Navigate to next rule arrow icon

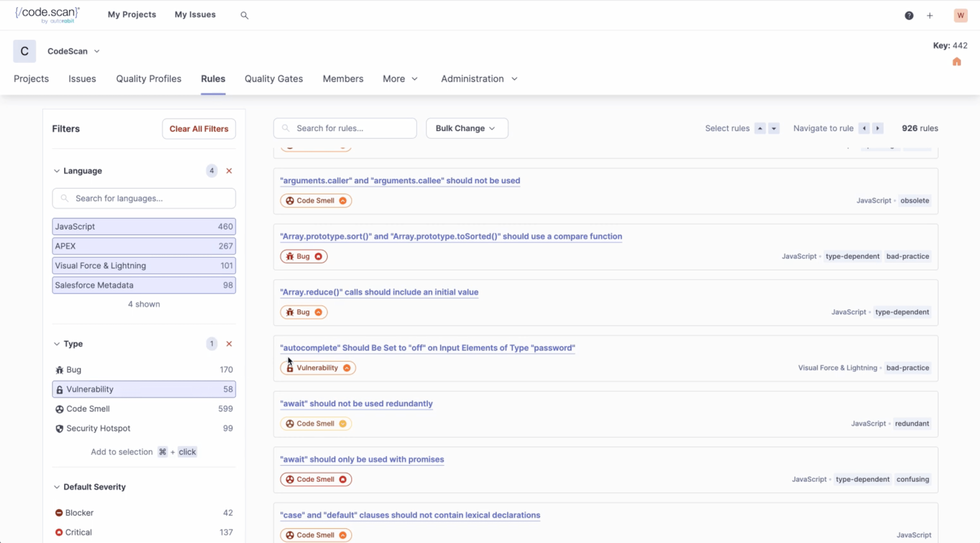click(x=878, y=128)
